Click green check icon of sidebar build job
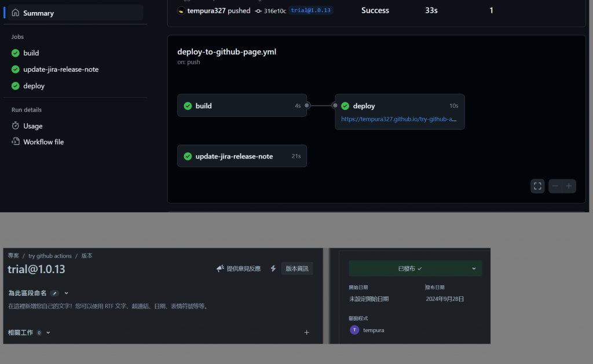Screen dimensions: 593x364 (16, 53)
